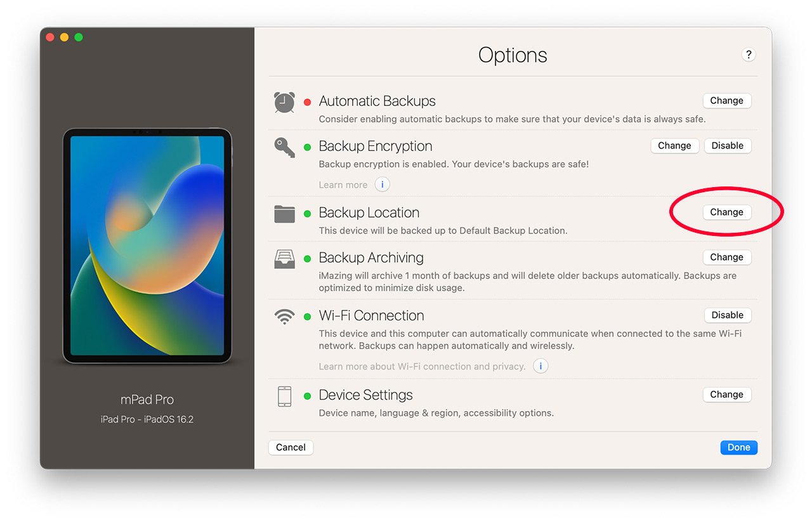The width and height of the screenshot is (812, 522).
Task: Change the Automatic Backups setting
Action: (x=727, y=100)
